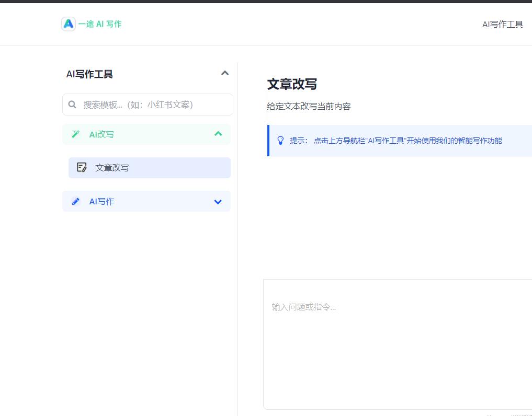Screen dimensions: 532x416
Task: Click the magic wand icon beside AI改写
Action: click(x=76, y=134)
